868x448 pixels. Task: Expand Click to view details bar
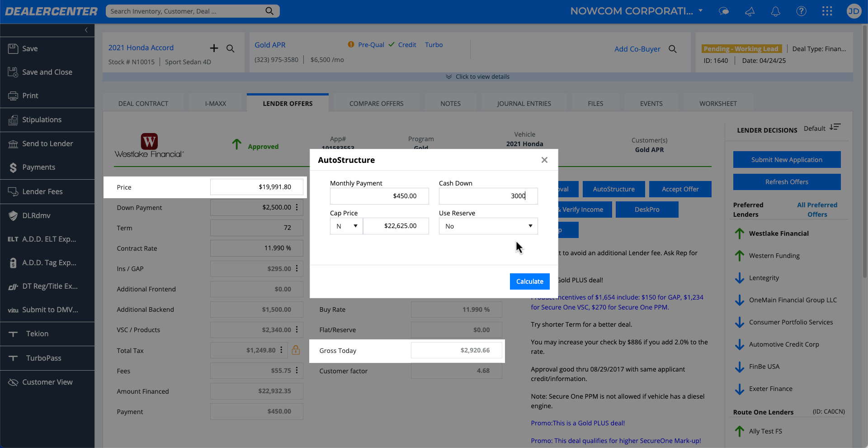coord(478,76)
